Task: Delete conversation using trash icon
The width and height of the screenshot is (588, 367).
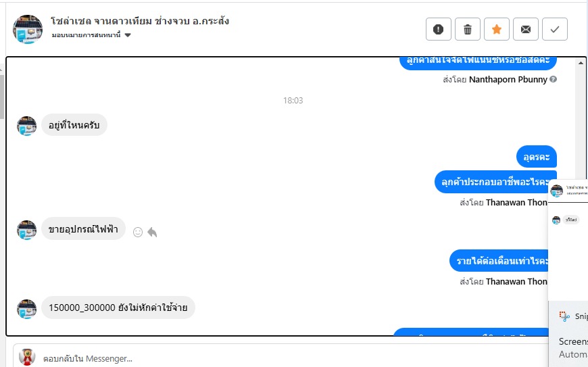Action: (468, 29)
